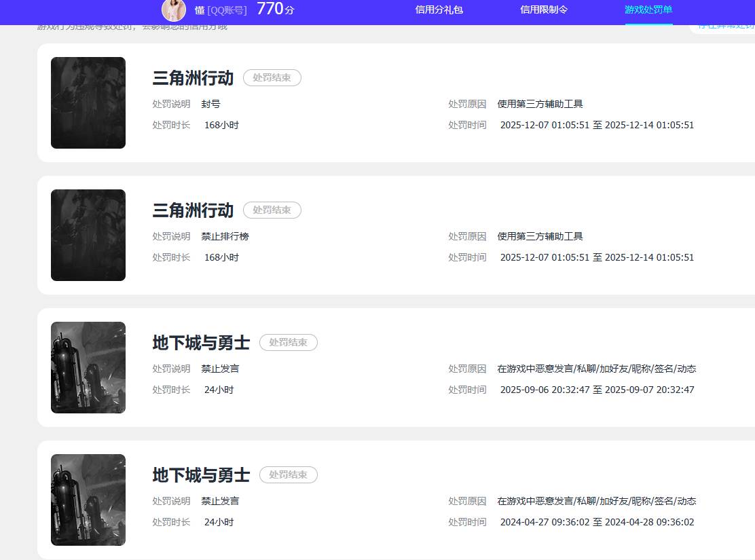The image size is (755, 560).
Task: Click 处罚结束 badge on the 禁止排行榜 record
Action: 272,210
